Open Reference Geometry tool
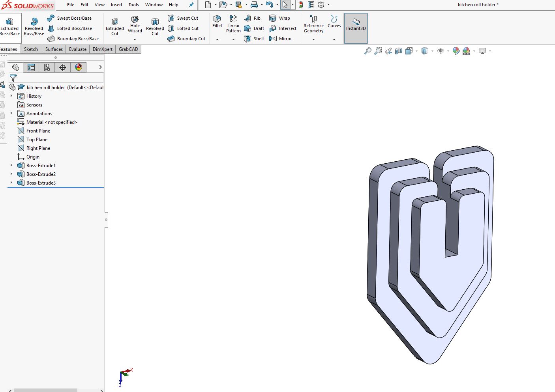Image resolution: width=555 pixels, height=392 pixels. (314, 24)
